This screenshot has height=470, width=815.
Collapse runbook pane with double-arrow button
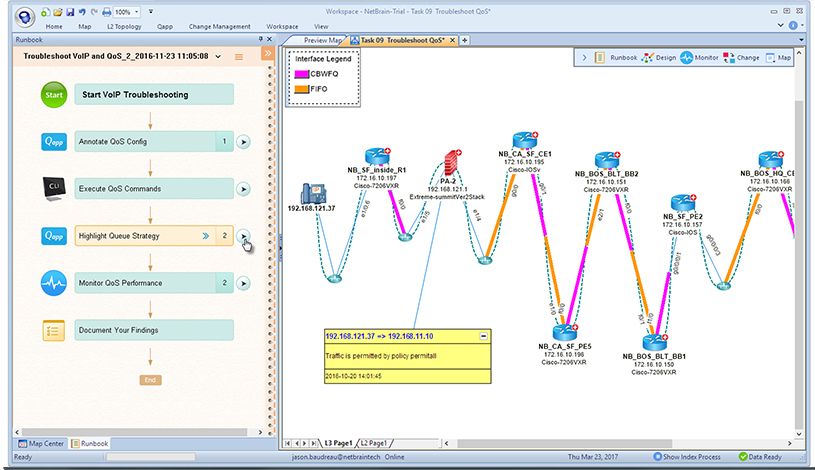click(268, 53)
